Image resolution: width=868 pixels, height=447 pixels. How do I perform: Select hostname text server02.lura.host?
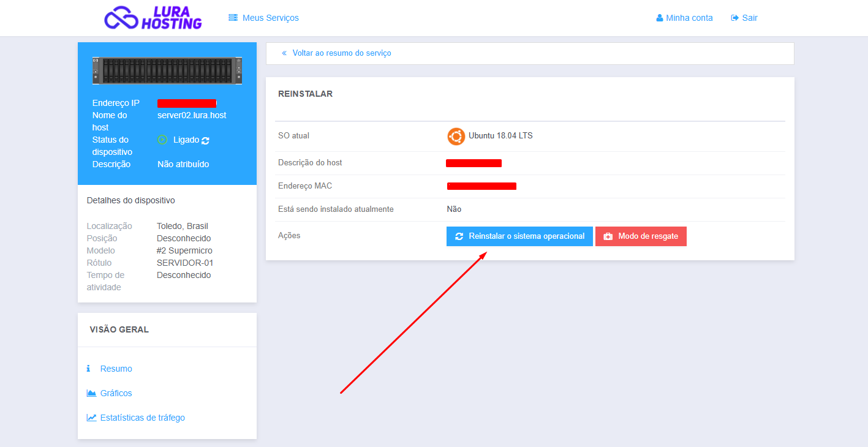tap(192, 115)
